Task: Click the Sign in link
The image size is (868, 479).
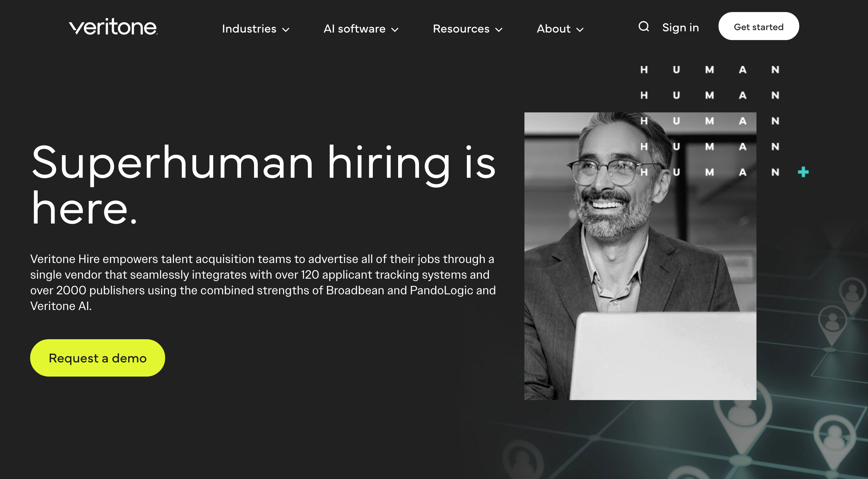Action: (680, 27)
